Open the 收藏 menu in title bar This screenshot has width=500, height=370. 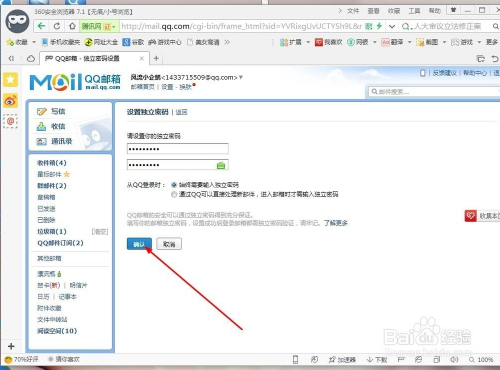[394, 11]
